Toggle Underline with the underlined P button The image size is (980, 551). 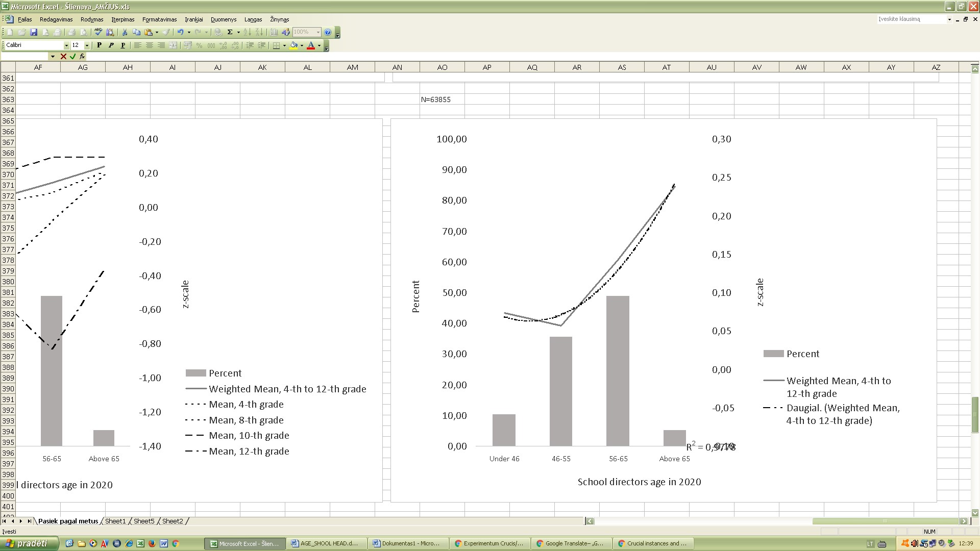[x=123, y=45]
